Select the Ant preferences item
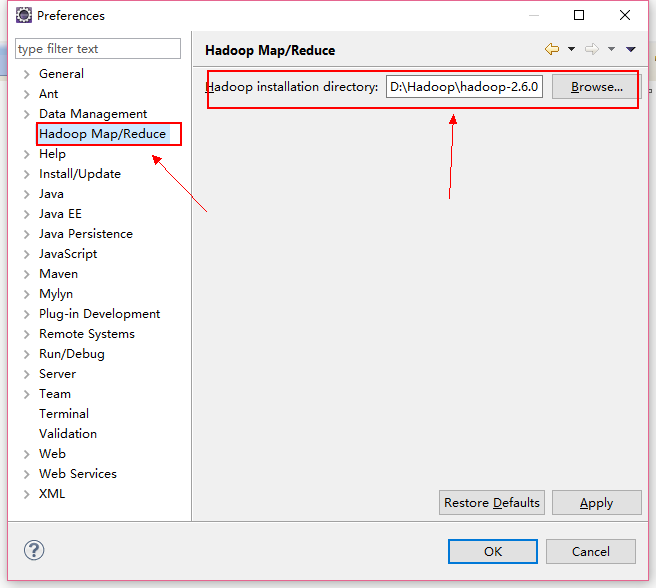Screen dimensions: 656x588 tap(49, 94)
